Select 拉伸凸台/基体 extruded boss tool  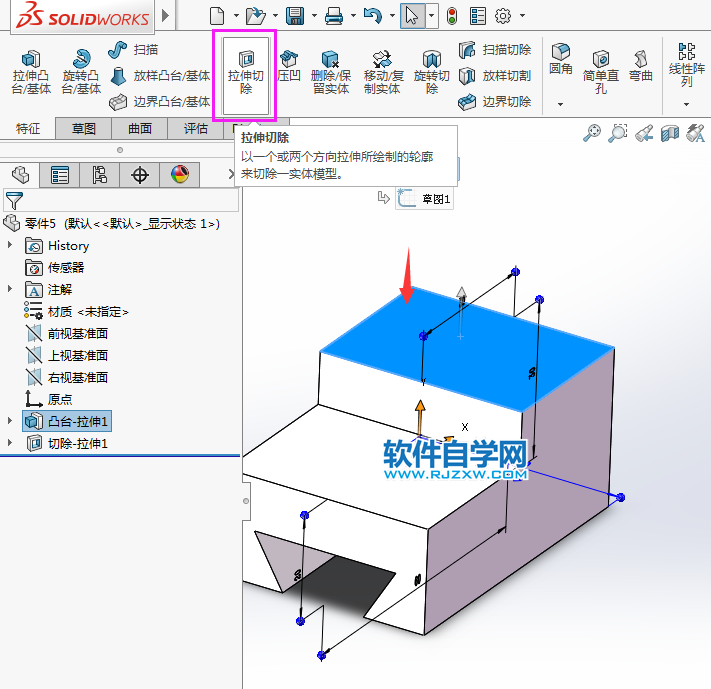click(31, 72)
